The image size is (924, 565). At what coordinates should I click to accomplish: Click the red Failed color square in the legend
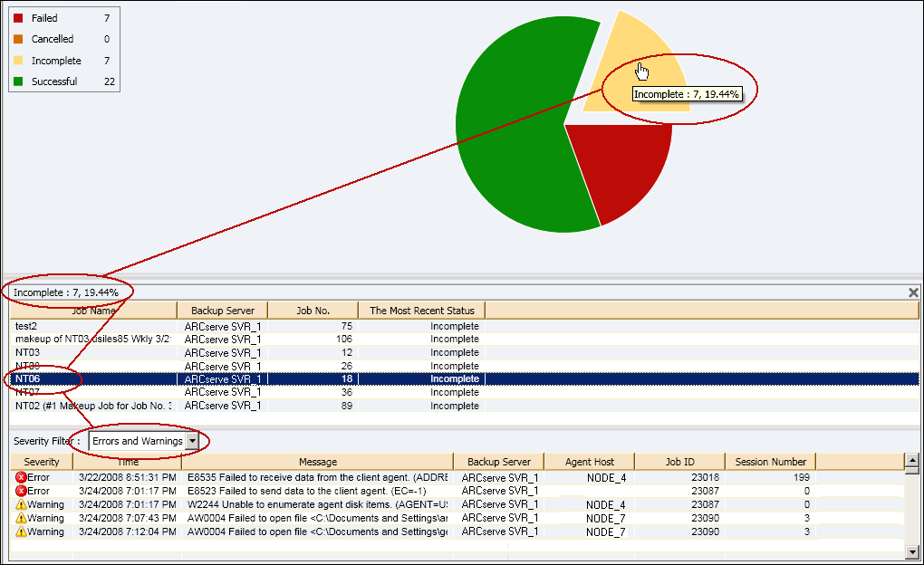(16, 19)
